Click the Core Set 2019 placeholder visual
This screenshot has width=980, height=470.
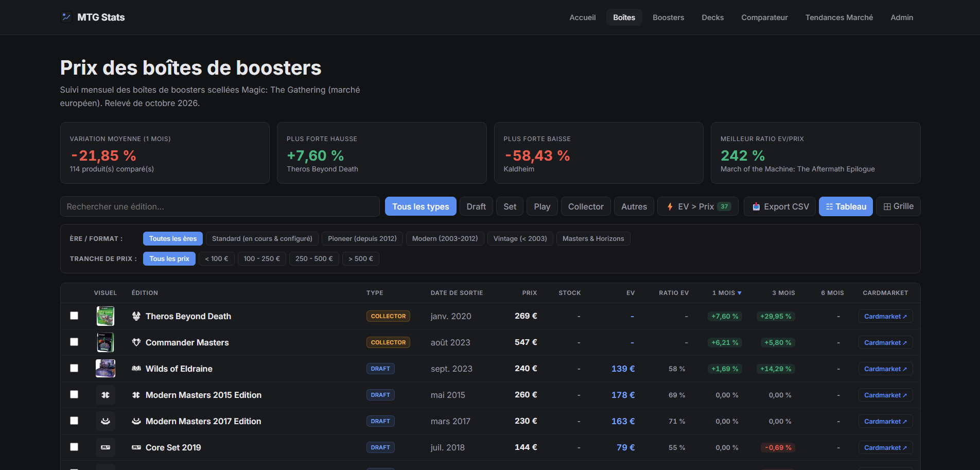pos(106,447)
